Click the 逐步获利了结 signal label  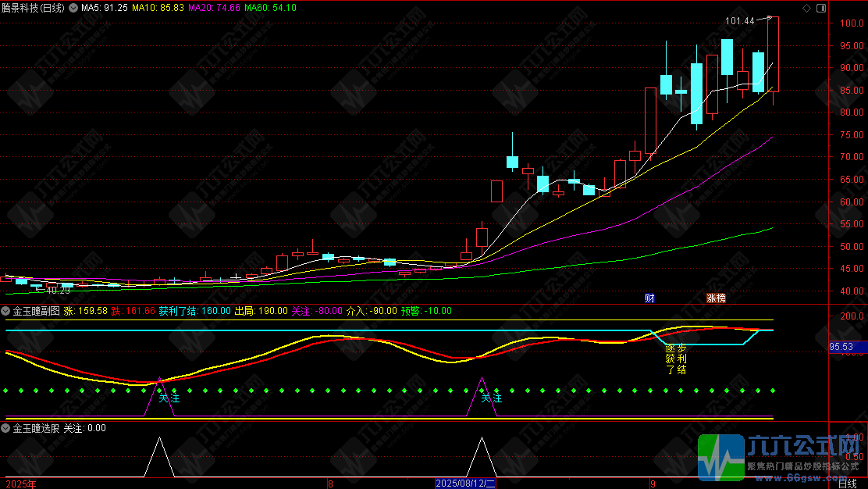tap(676, 359)
